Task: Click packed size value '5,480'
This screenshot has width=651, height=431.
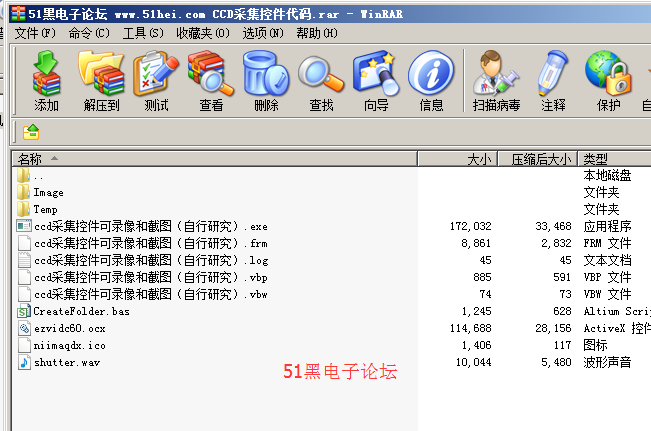Action: (x=556, y=362)
